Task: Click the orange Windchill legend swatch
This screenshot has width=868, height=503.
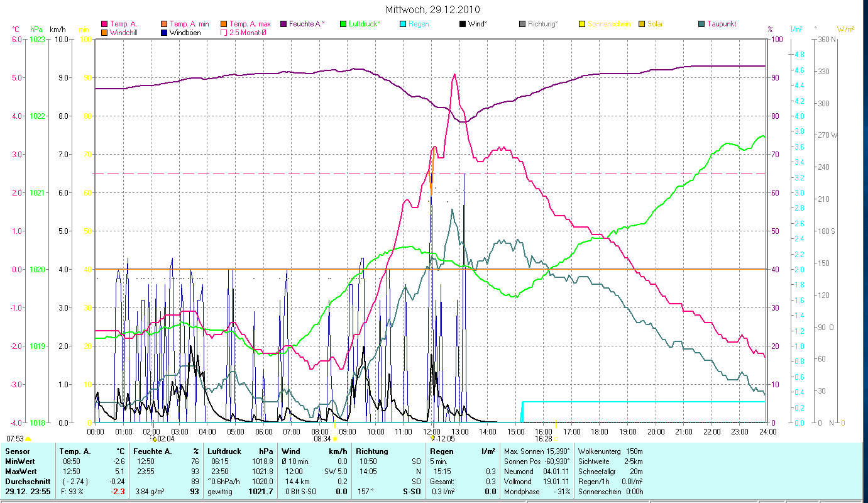Action: (x=104, y=32)
